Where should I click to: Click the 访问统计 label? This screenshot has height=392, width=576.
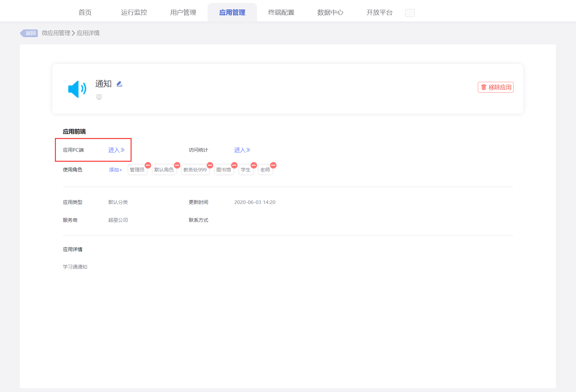pos(198,150)
